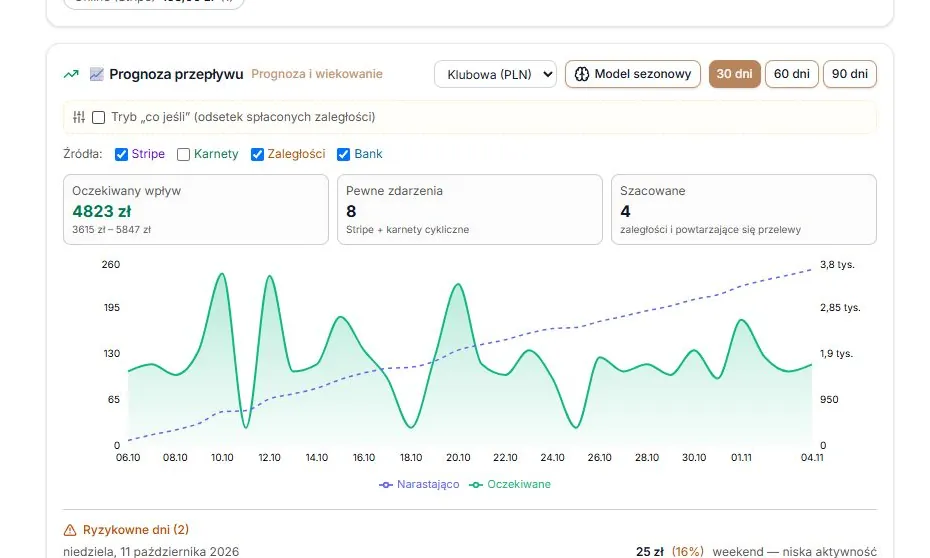Click the 3615 zł – 5847 zł range text
Viewport: 930px width, 558px height.
pyautogui.click(x=112, y=229)
